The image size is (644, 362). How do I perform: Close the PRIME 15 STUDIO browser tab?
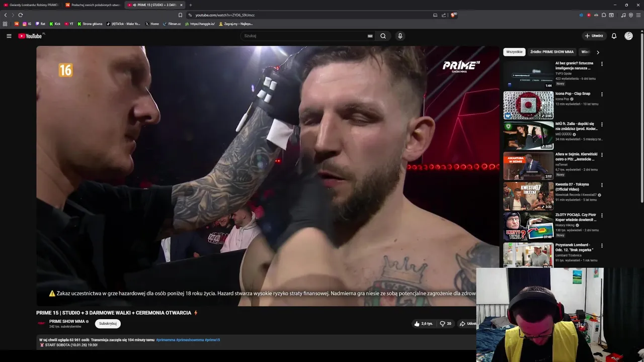(181, 5)
